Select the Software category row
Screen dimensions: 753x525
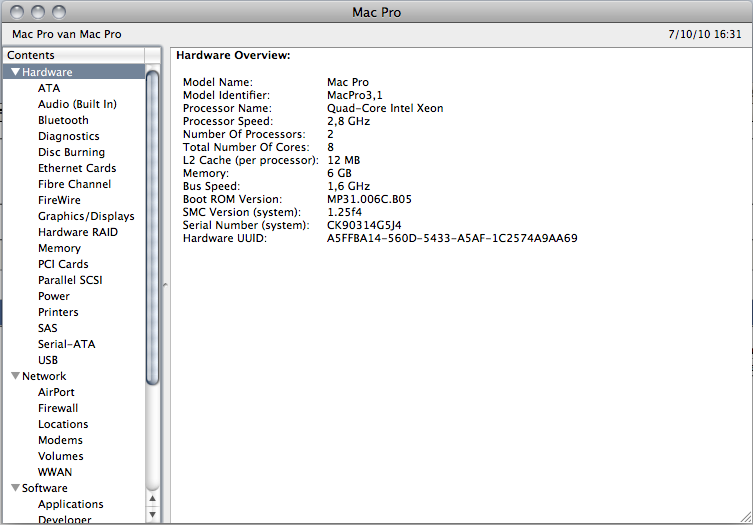74,488
